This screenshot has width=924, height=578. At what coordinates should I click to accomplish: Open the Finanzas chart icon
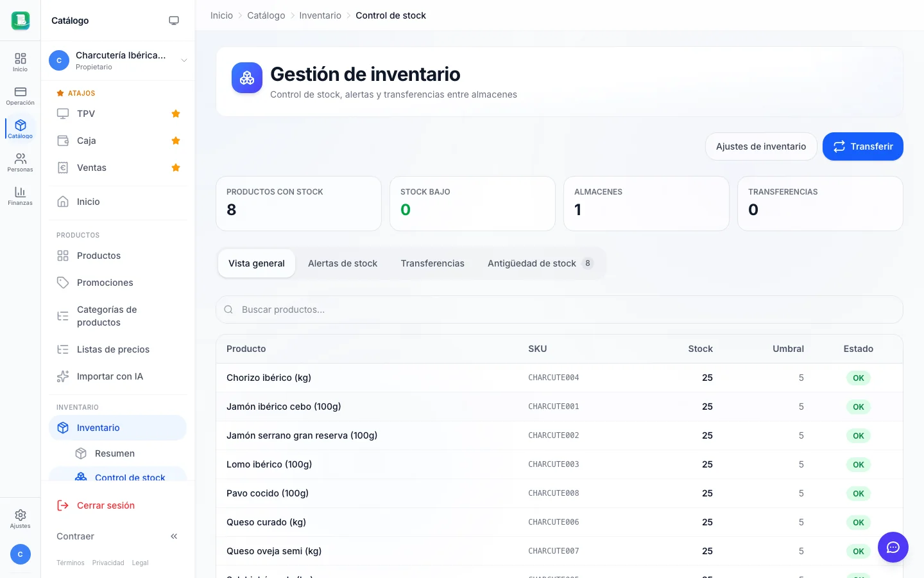tap(20, 196)
